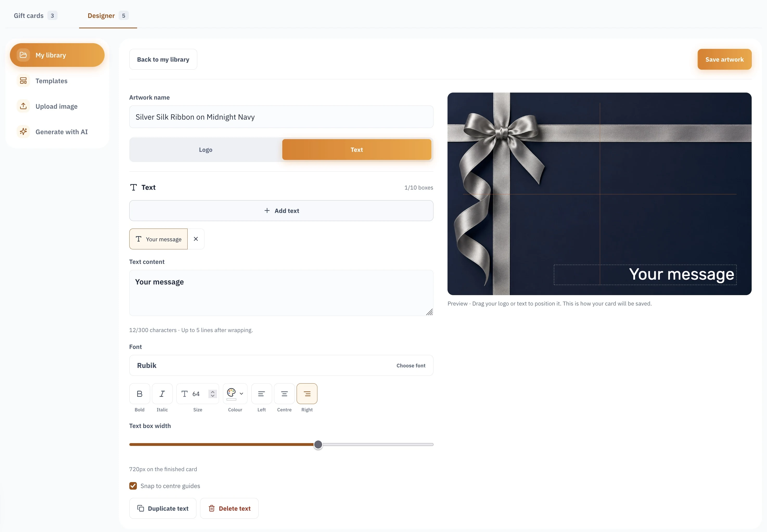
Task: Click the trash icon in Delete text
Action: tap(212, 509)
